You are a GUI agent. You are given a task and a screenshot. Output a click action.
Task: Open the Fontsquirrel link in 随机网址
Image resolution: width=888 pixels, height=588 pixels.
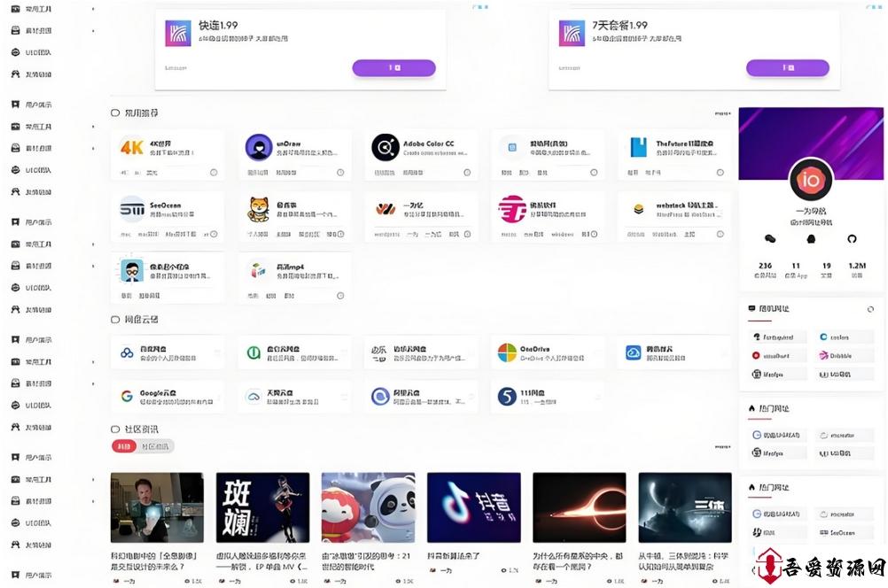coord(777,337)
